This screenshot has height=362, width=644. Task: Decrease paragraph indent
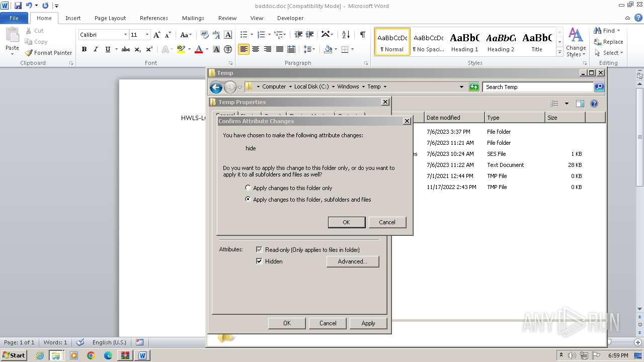click(298, 35)
